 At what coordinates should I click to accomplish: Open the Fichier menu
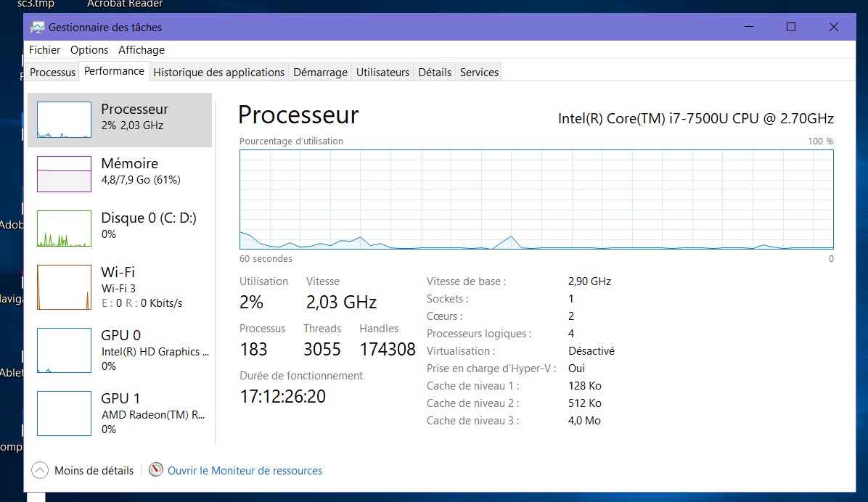[x=44, y=50]
